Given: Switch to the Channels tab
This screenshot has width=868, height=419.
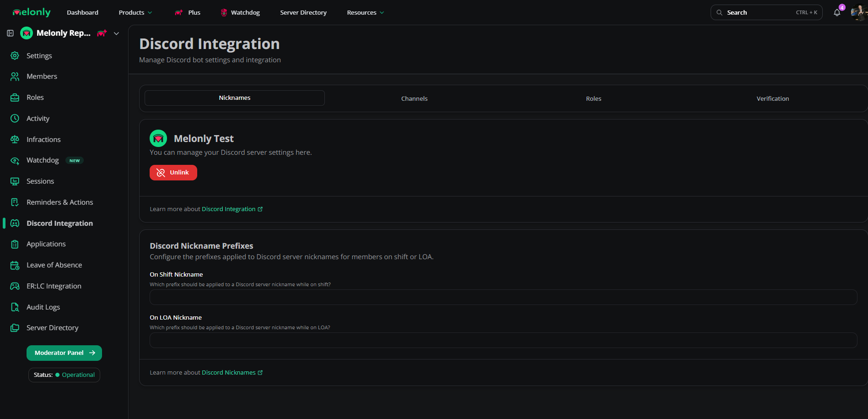Looking at the screenshot, I should (415, 98).
